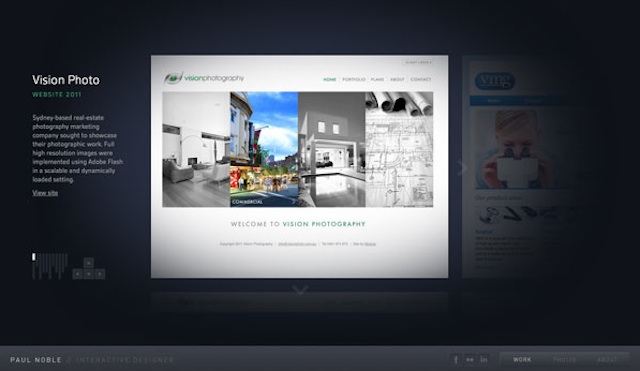Viewport: 640px width, 371px height.
Task: Click the Vision Photography eye logo
Action: click(173, 78)
